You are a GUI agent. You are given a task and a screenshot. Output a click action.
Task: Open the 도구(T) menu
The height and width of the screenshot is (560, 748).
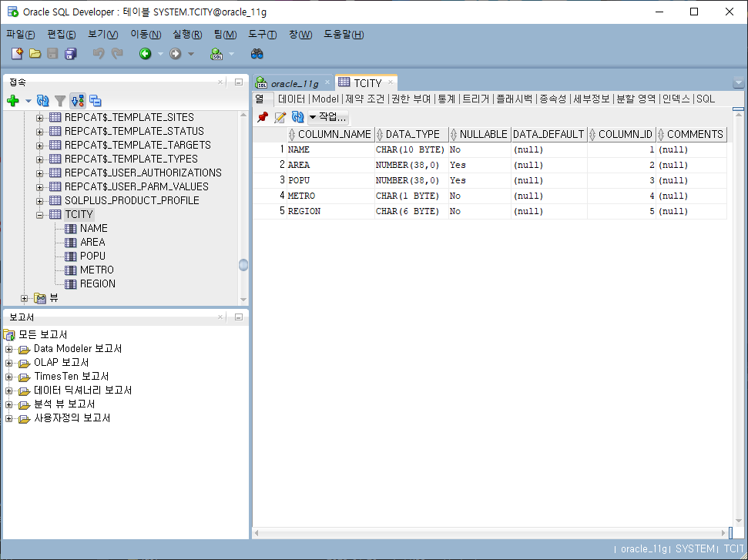(x=263, y=35)
